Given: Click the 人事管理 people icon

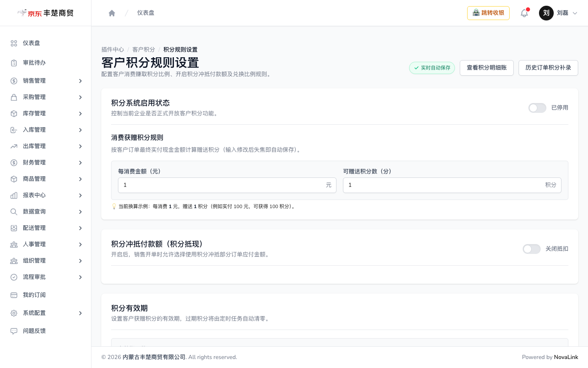Looking at the screenshot, I should (14, 245).
